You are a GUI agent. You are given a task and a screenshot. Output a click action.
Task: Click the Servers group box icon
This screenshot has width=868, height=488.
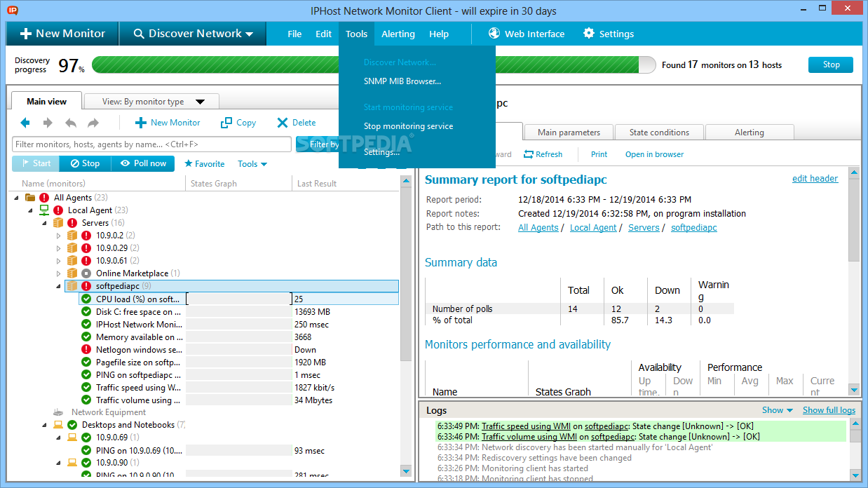coord(58,223)
